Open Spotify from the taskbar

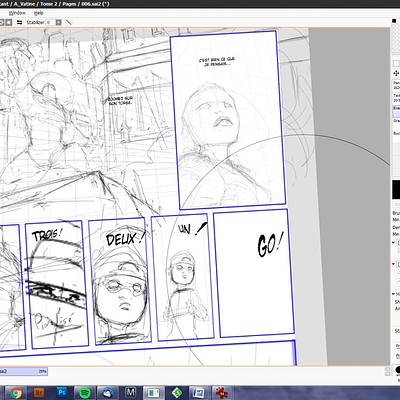click(85, 393)
